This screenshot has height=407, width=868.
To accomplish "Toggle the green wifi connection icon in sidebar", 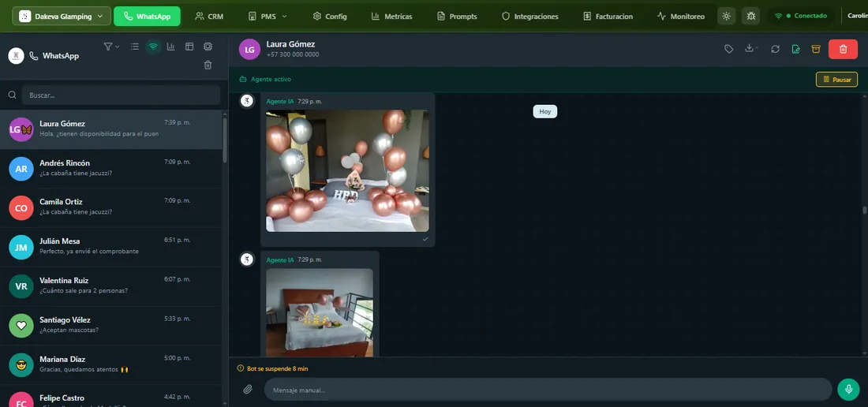I will pos(153,47).
